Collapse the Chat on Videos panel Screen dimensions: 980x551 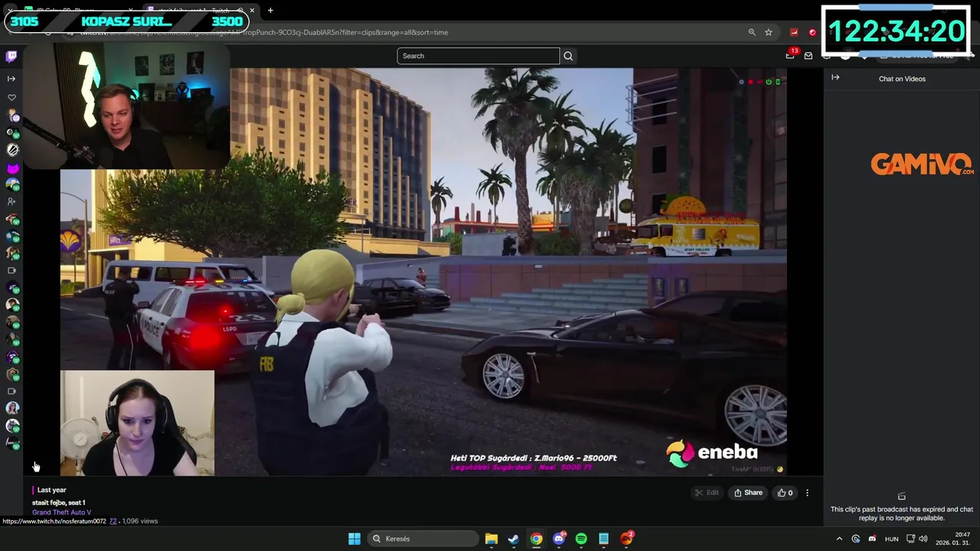point(835,77)
